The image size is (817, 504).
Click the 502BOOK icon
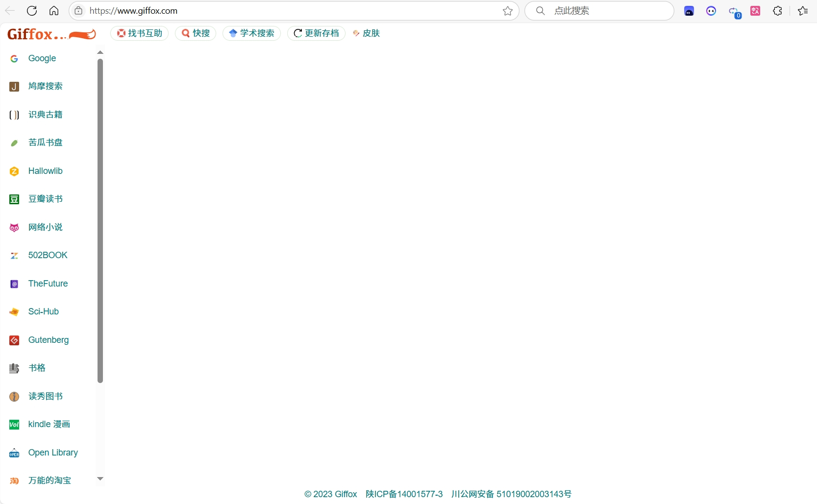pyautogui.click(x=14, y=256)
